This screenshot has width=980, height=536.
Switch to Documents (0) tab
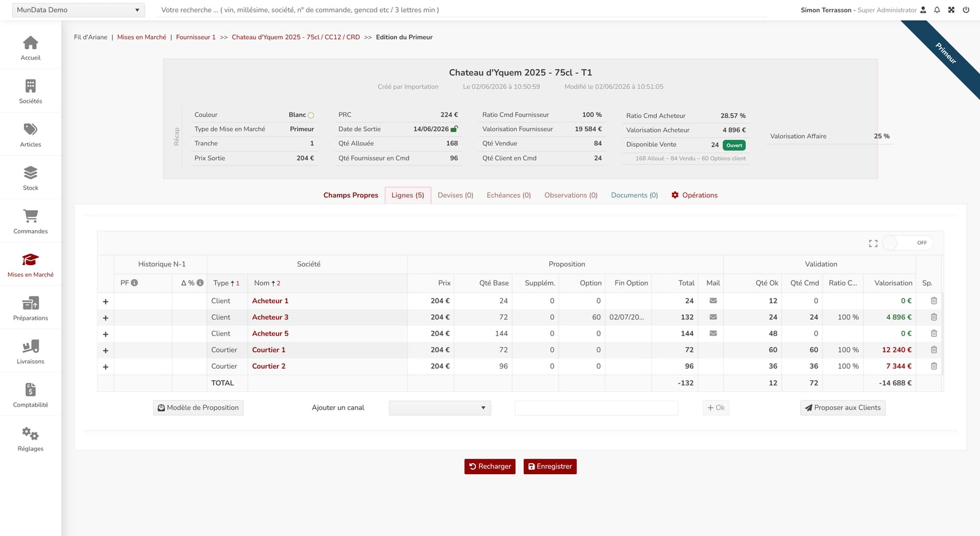click(x=635, y=195)
